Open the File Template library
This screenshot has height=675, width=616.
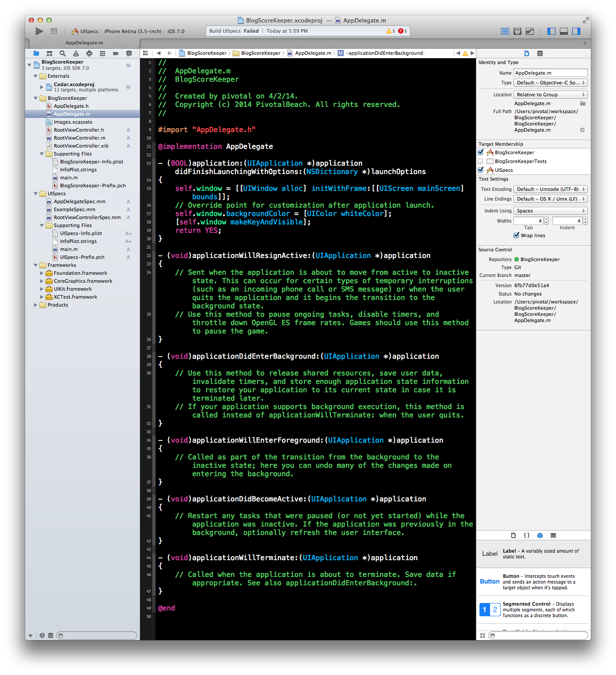pos(513,535)
